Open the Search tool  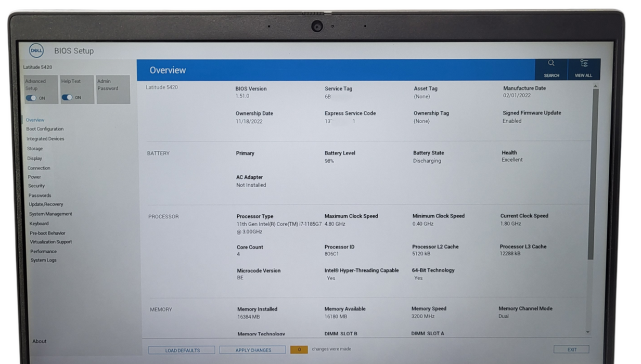tap(551, 69)
